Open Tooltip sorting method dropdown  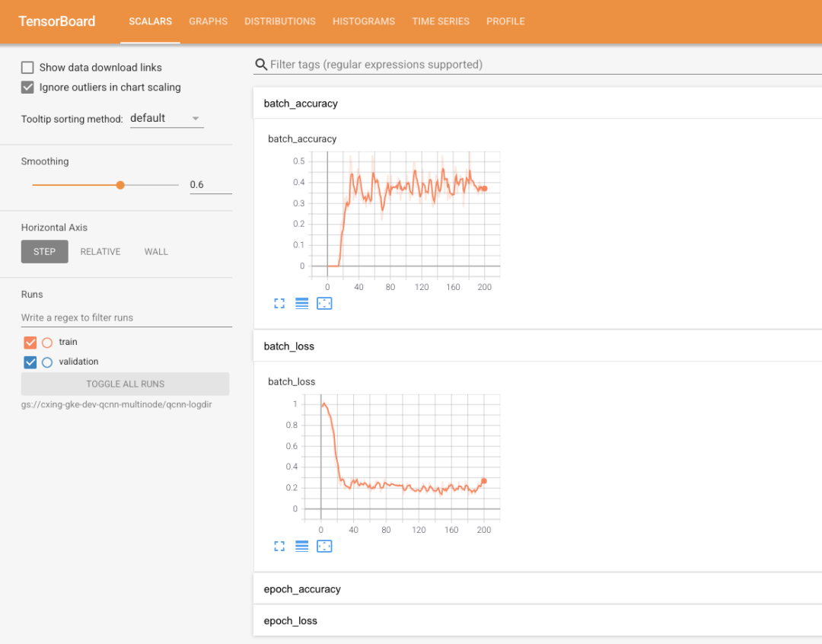(166, 119)
